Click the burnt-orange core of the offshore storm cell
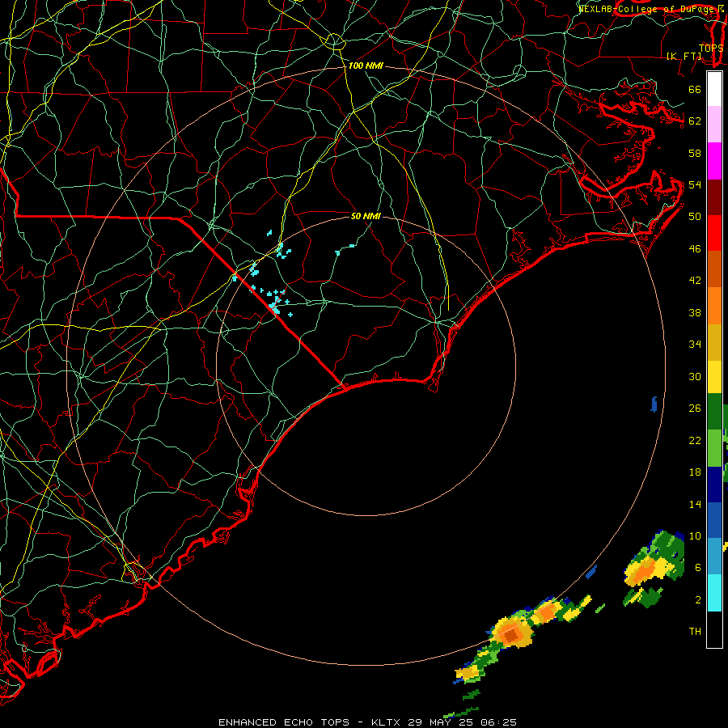728x728 pixels. tap(510, 635)
